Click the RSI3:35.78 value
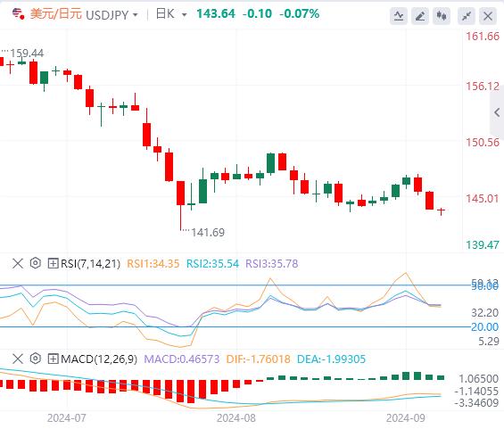 pos(272,263)
